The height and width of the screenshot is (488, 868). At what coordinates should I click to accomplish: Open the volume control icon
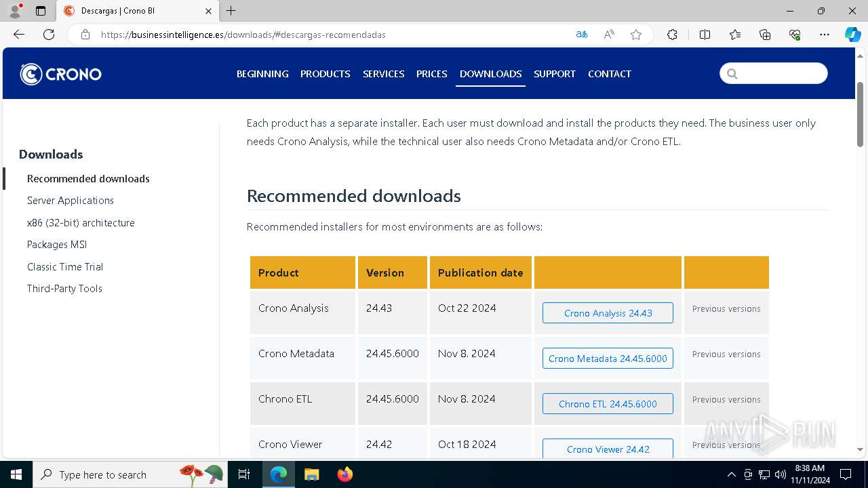781,474
